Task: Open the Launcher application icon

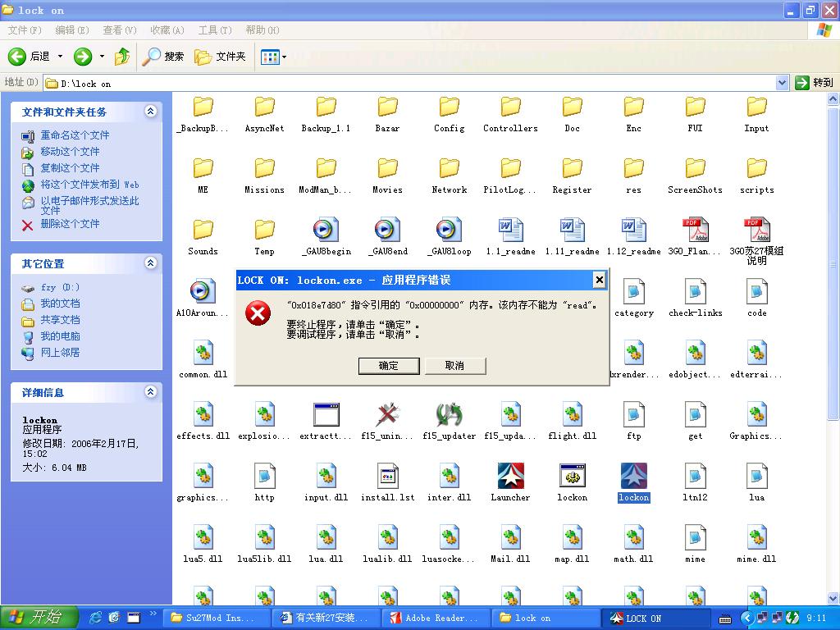Action: [x=510, y=477]
